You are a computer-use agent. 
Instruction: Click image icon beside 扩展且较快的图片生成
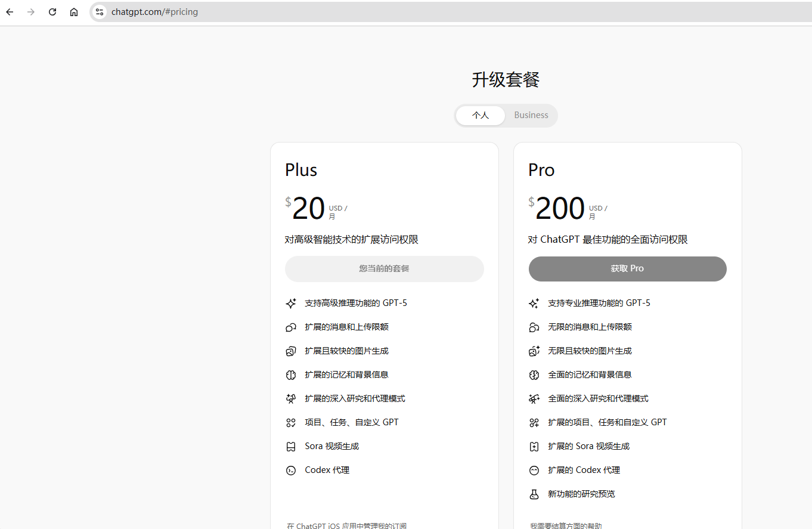(x=291, y=351)
